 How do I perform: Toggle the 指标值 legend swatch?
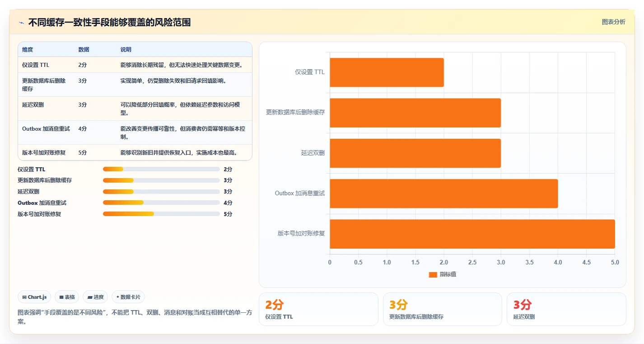tap(433, 274)
